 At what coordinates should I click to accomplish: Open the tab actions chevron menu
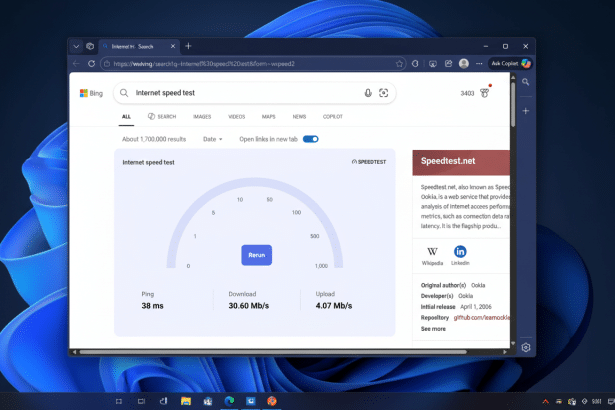76,46
